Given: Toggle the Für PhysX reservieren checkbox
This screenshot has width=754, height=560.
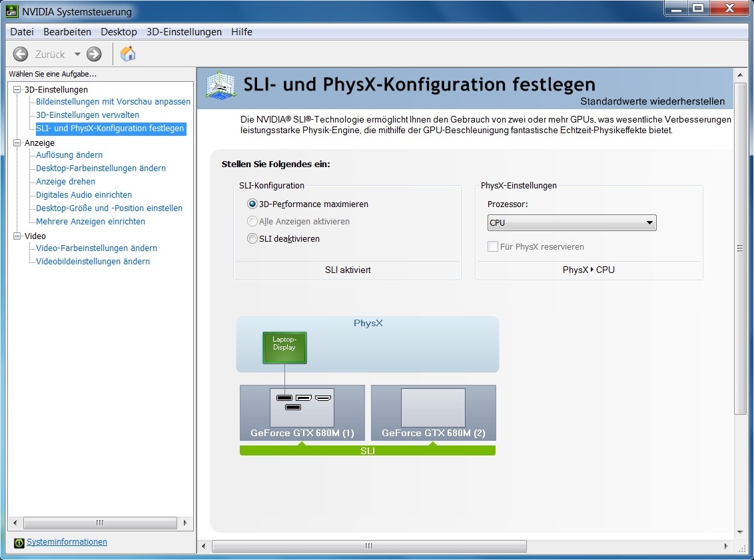Looking at the screenshot, I should (493, 246).
